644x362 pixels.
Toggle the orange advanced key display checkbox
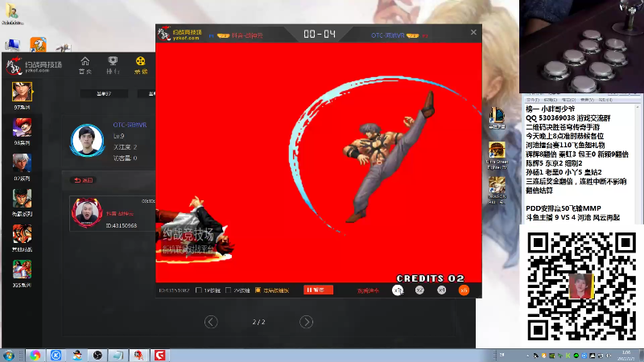tap(258, 290)
